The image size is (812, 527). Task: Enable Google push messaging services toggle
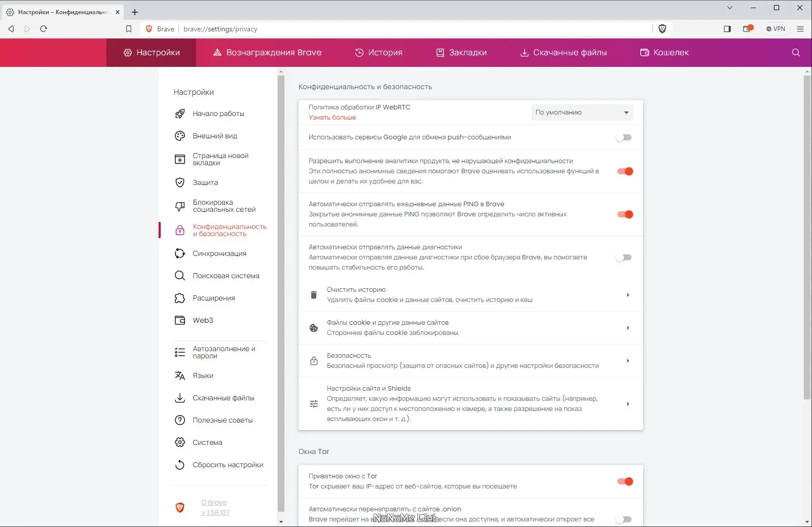(624, 137)
